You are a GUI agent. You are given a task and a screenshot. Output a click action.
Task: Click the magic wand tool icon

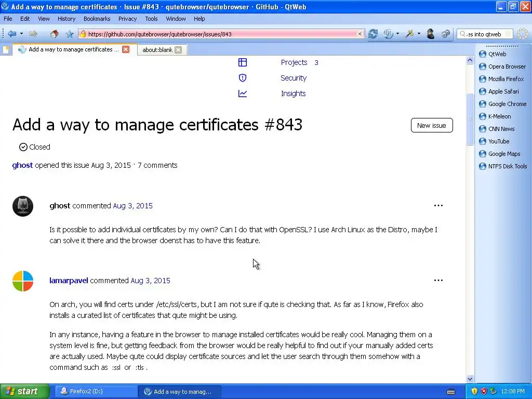coord(409,34)
